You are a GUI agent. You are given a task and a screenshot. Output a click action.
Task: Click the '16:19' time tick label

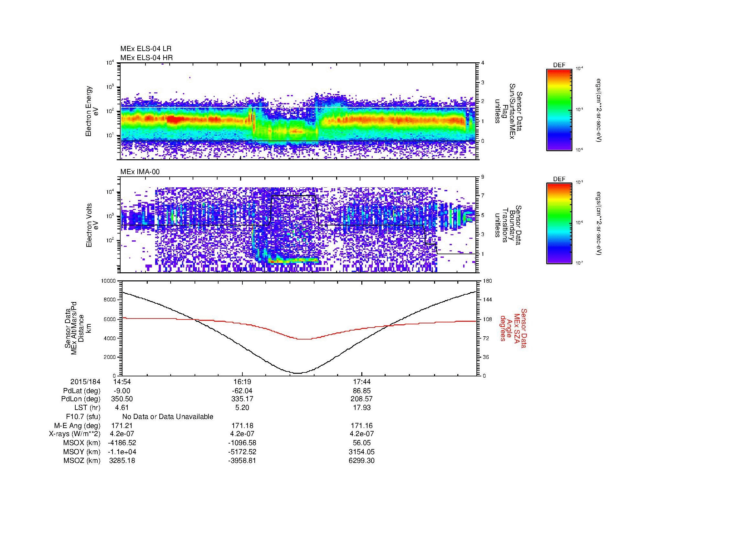pyautogui.click(x=242, y=382)
